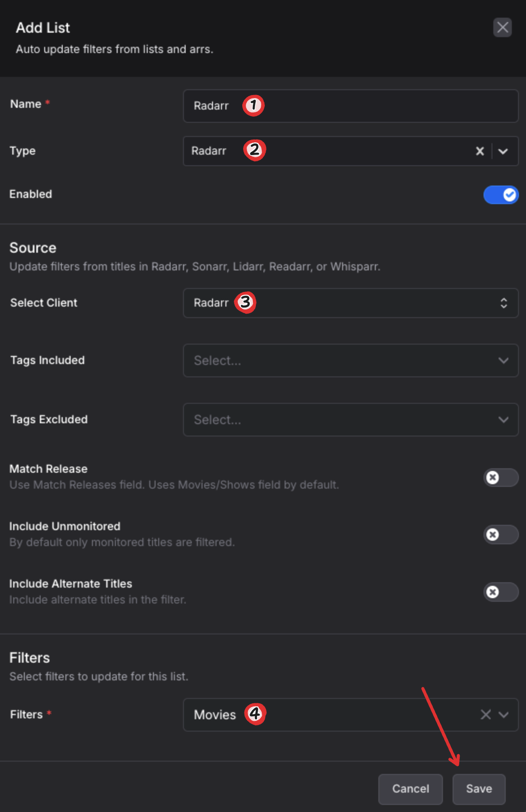Screen dimensions: 526x812
Task: Expand the Filters dropdown chevron
Action: pyautogui.click(x=503, y=714)
